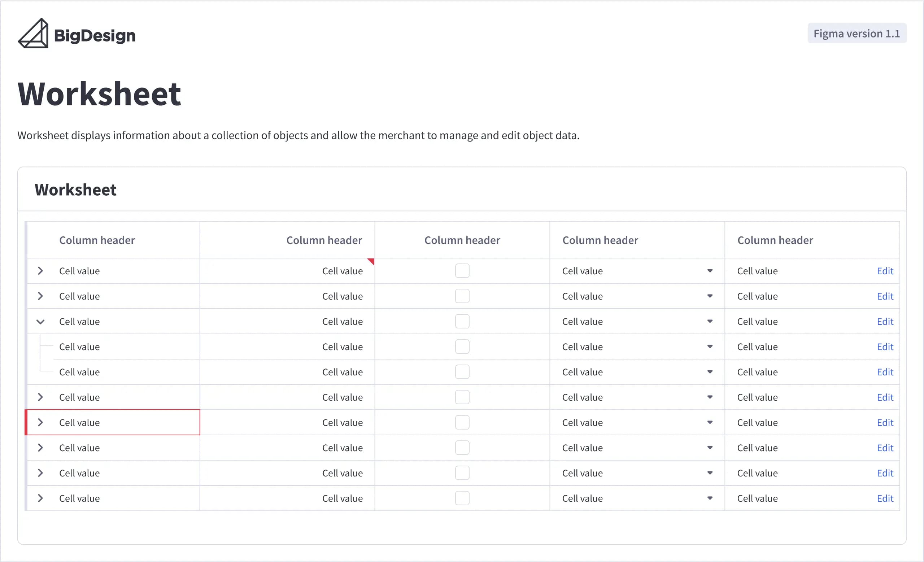Open the dropdown caret in the first row
Screen dimensions: 924x562
[x=710, y=271]
